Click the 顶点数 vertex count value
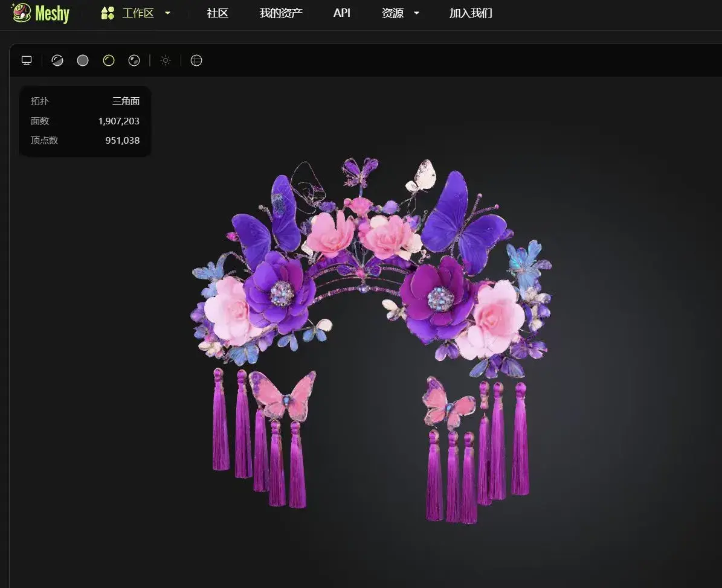This screenshot has width=722, height=588. [x=123, y=140]
